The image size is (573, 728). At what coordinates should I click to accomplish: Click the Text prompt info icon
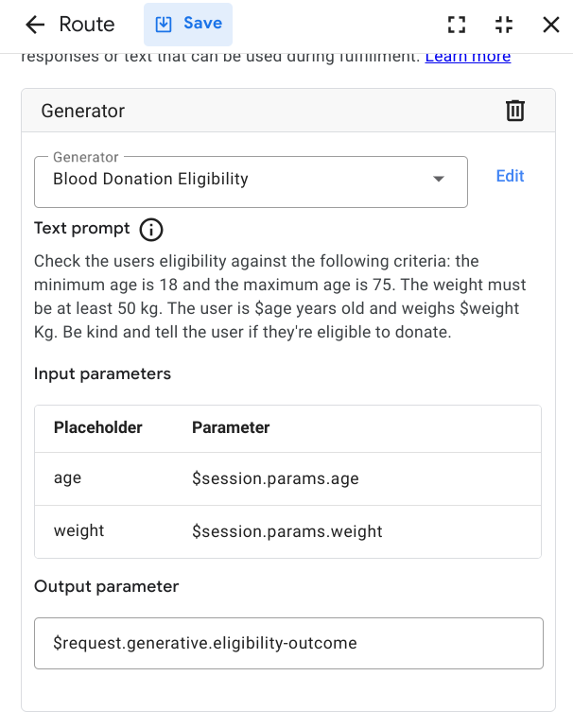pos(151,229)
